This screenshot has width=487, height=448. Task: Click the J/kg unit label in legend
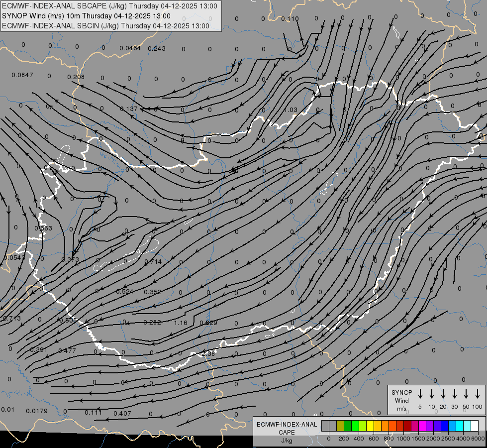(287, 440)
